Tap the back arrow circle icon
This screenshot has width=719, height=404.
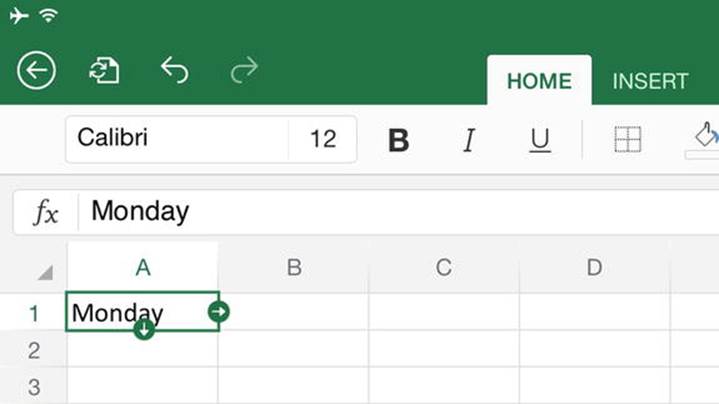point(36,70)
